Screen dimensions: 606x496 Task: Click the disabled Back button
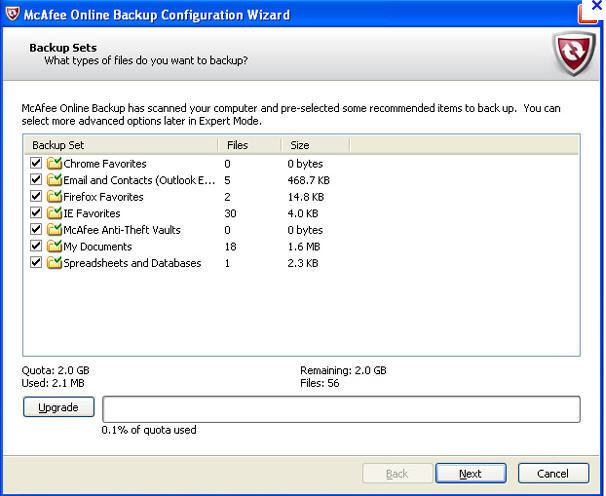tap(397, 474)
